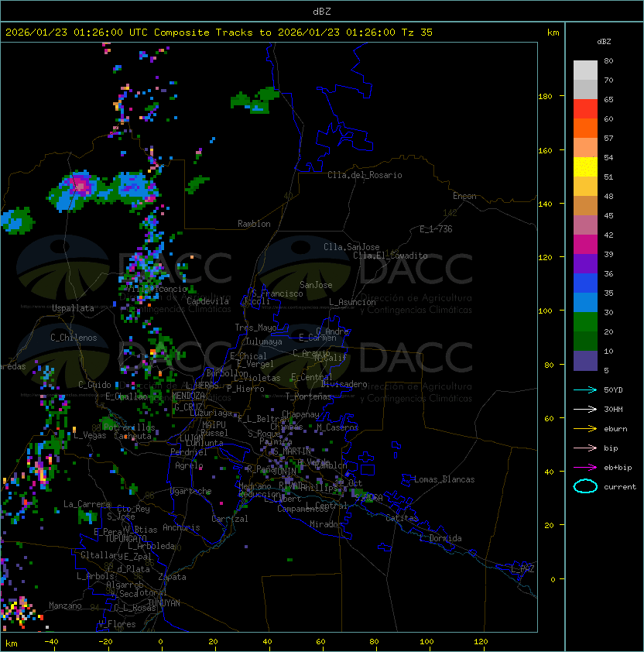This screenshot has width=644, height=652.
Task: Click the magenta eb+bip arrow icon
Action: (x=585, y=468)
